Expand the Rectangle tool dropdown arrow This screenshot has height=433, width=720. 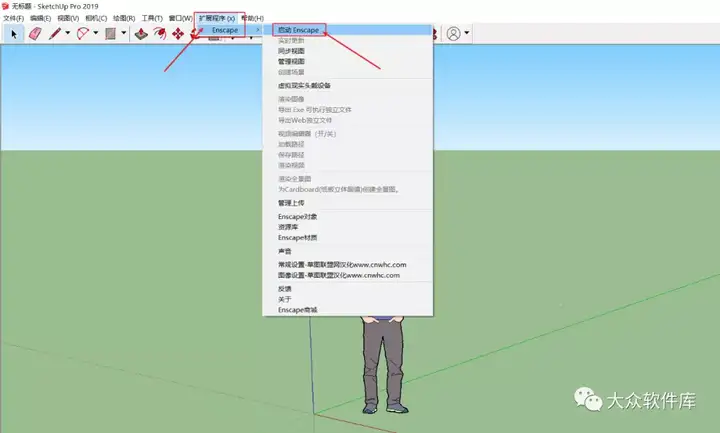click(124, 33)
